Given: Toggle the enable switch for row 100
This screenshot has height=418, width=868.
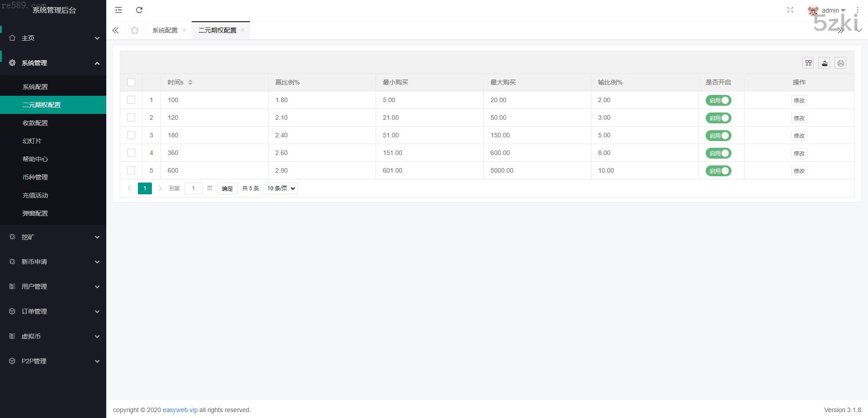Looking at the screenshot, I should point(718,100).
